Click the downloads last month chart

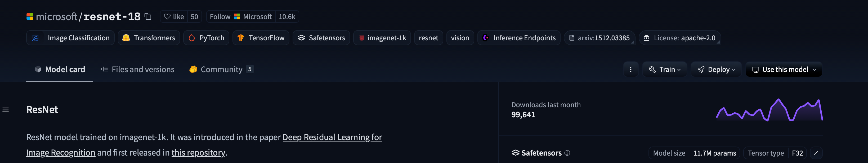tap(769, 110)
